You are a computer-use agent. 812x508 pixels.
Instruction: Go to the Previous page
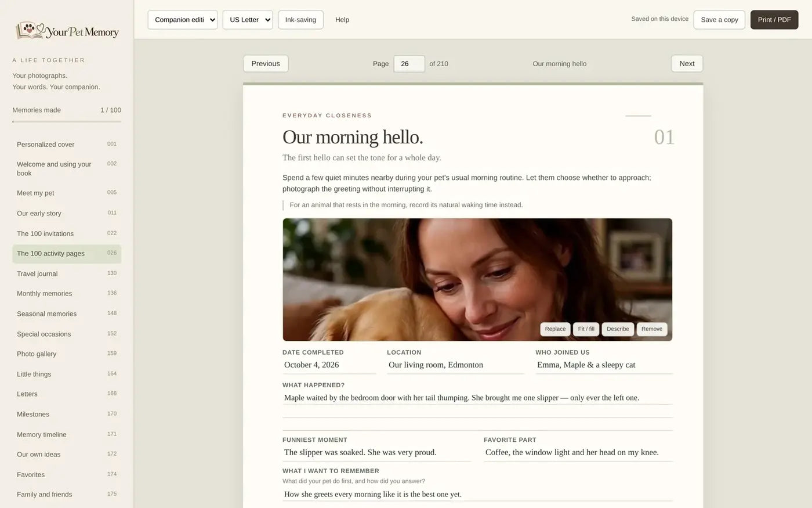point(266,64)
